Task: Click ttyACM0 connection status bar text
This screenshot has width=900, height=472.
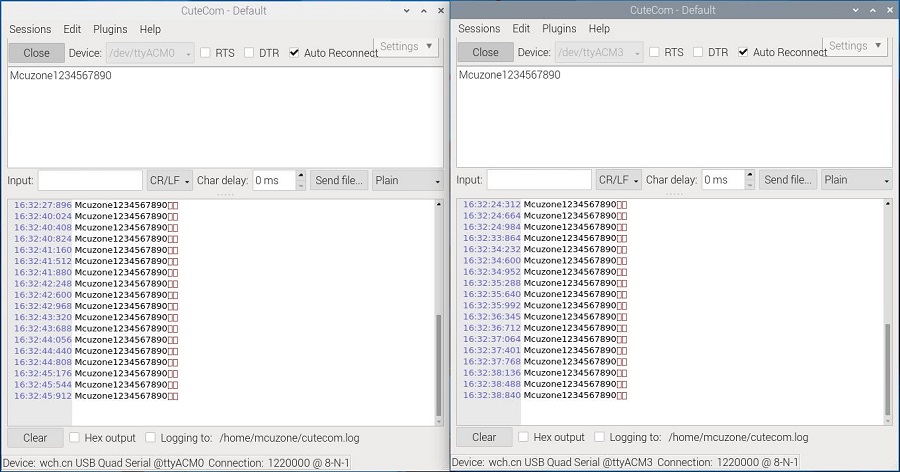Action: coord(176,463)
